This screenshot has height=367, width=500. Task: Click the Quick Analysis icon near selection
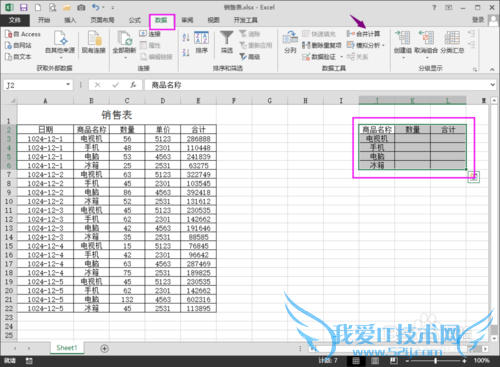pos(474,177)
